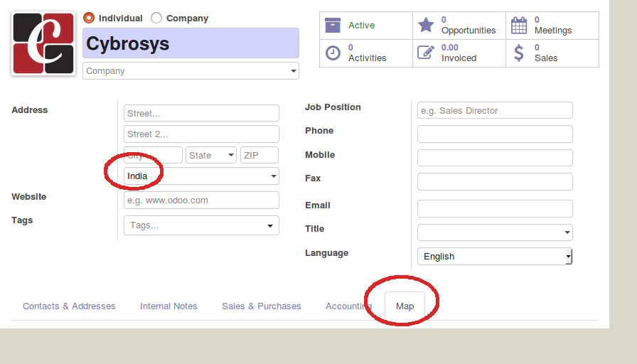Switch to the Map tab

pyautogui.click(x=405, y=306)
